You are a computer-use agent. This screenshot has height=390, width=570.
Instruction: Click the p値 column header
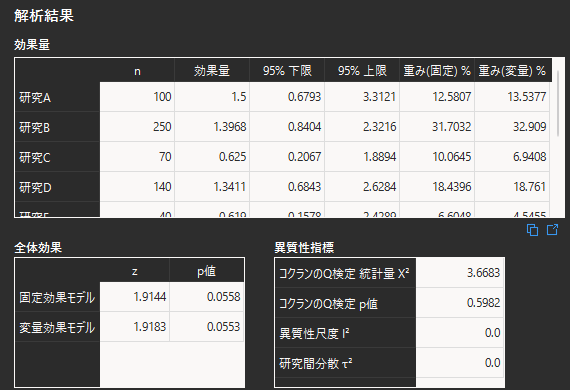[x=206, y=271]
